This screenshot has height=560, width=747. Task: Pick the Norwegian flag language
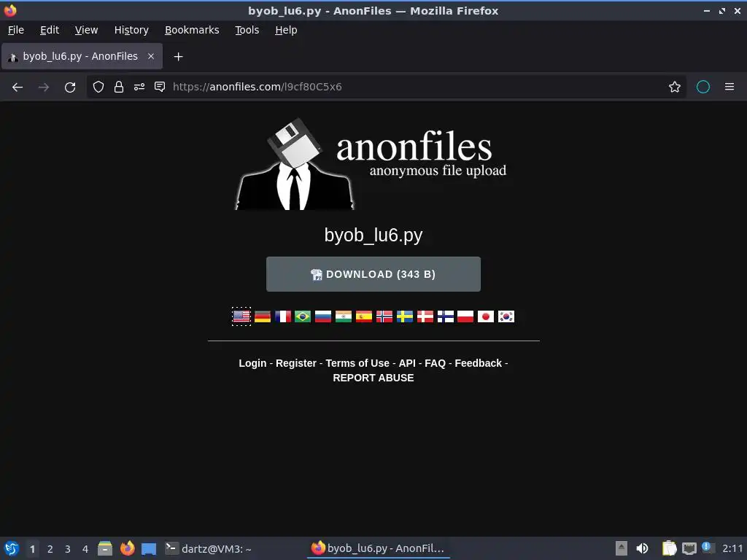384,316
